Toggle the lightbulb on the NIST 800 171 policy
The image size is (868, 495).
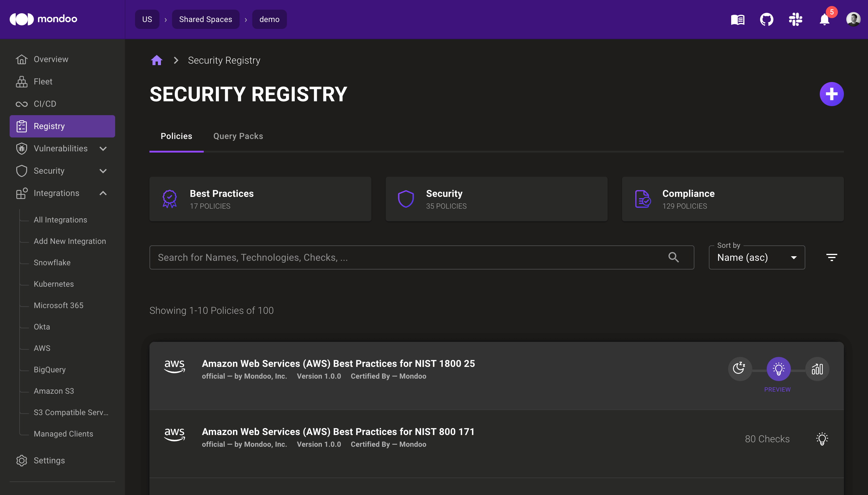click(822, 439)
